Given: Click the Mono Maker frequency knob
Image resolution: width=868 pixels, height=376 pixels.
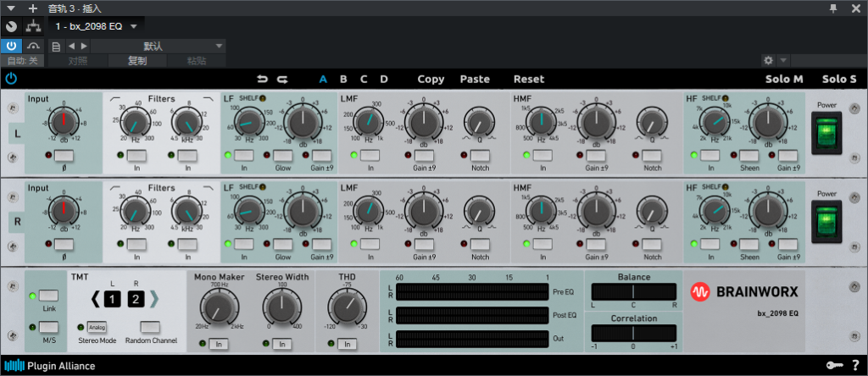Looking at the screenshot, I should tap(220, 308).
